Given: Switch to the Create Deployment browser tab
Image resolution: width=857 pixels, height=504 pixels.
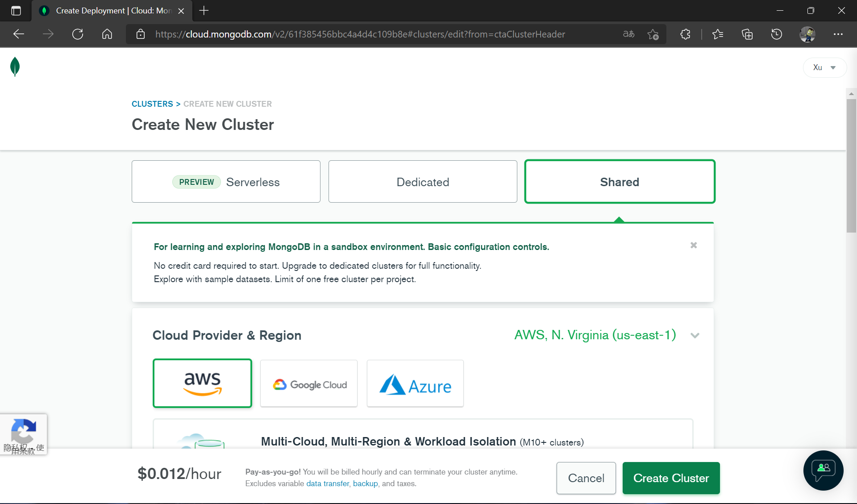Looking at the screenshot, I should click(112, 11).
